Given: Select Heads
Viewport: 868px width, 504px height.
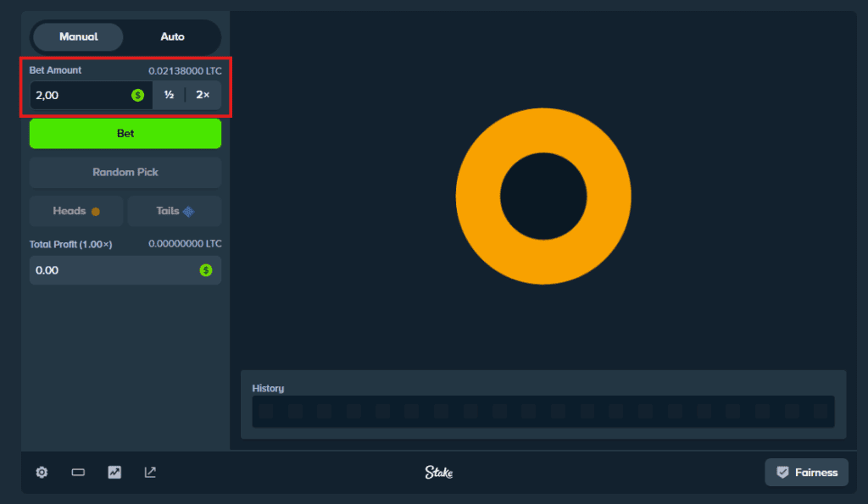Looking at the screenshot, I should (76, 211).
